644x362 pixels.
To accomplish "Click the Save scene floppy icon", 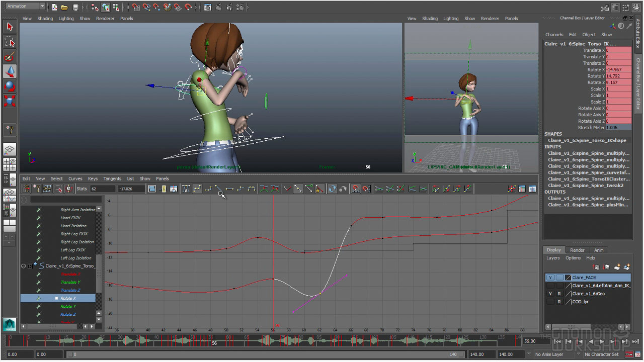I will [75, 7].
